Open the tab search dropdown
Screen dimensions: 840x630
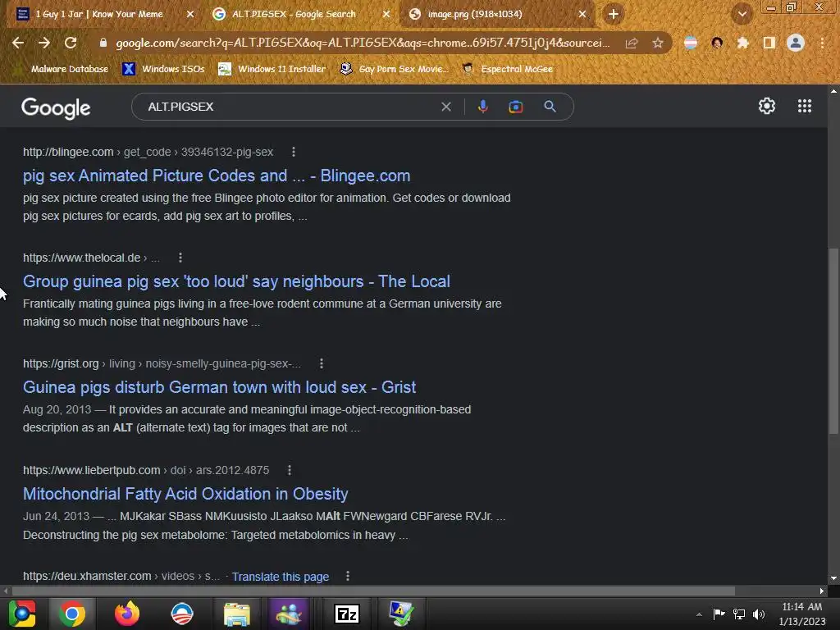742,15
